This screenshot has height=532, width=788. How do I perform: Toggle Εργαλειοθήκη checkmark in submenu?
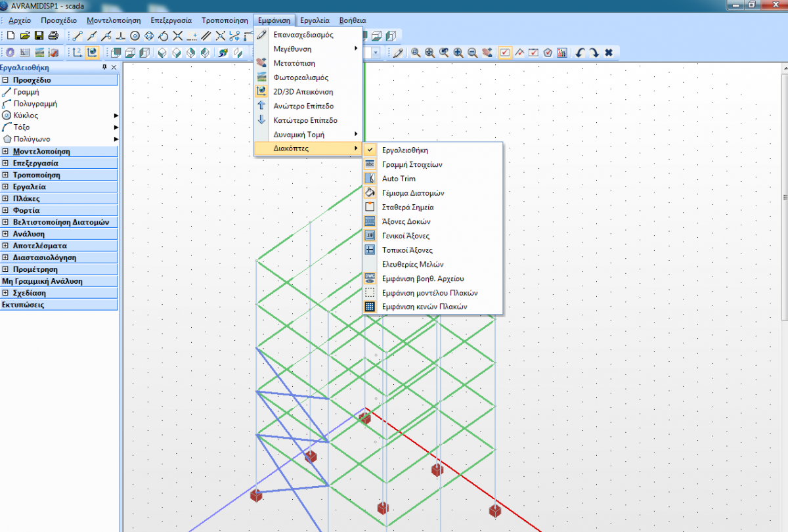tap(405, 150)
